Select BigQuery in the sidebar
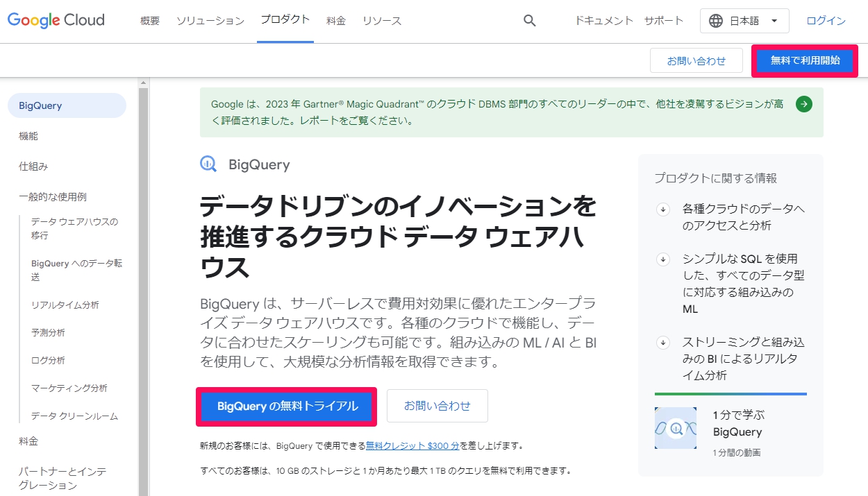Screen dimensions: 868x496 [x=67, y=105]
